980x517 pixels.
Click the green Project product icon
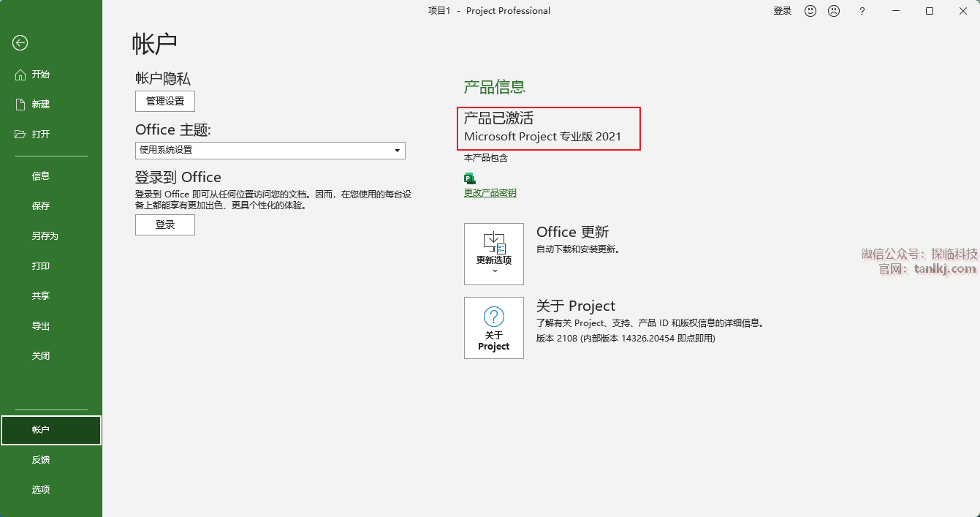(470, 178)
